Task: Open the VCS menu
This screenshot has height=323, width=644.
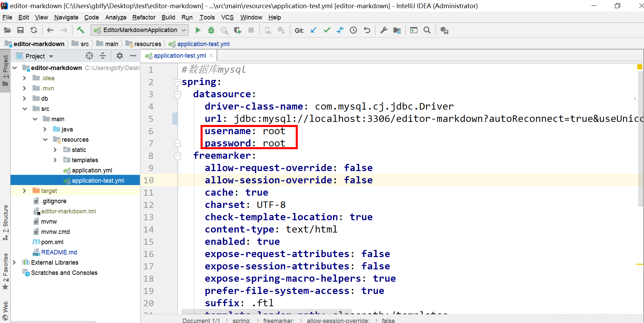Action: coord(227,17)
